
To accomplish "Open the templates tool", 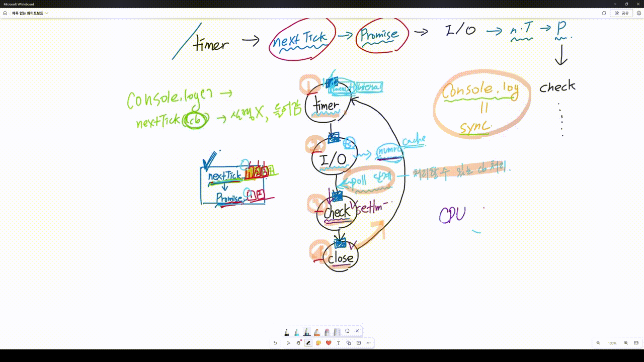I will (359, 343).
